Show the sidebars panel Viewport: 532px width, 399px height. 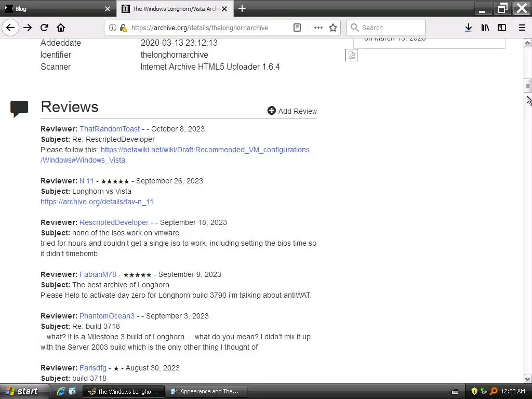502,28
